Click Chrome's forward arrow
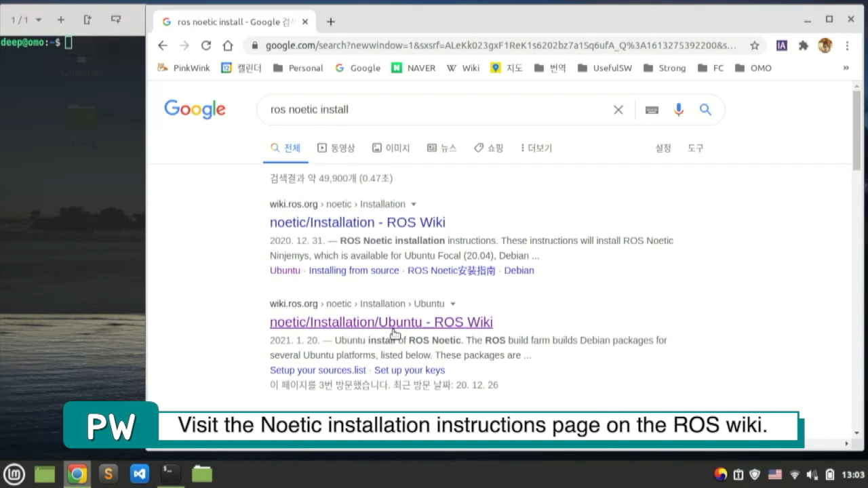The height and width of the screenshot is (488, 868). [184, 45]
